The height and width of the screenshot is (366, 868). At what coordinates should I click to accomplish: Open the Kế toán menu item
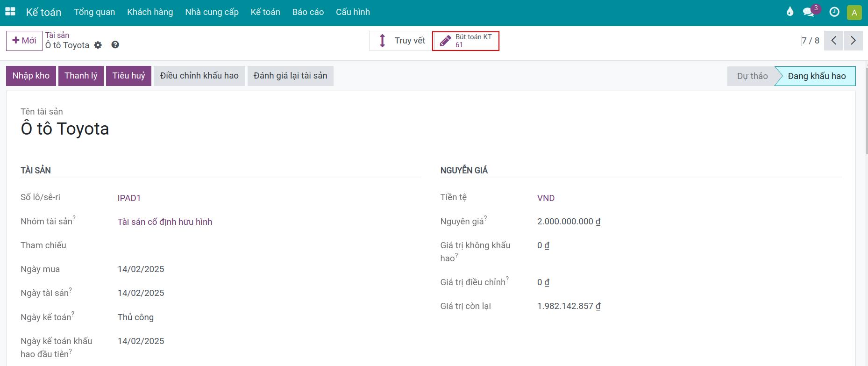point(265,12)
